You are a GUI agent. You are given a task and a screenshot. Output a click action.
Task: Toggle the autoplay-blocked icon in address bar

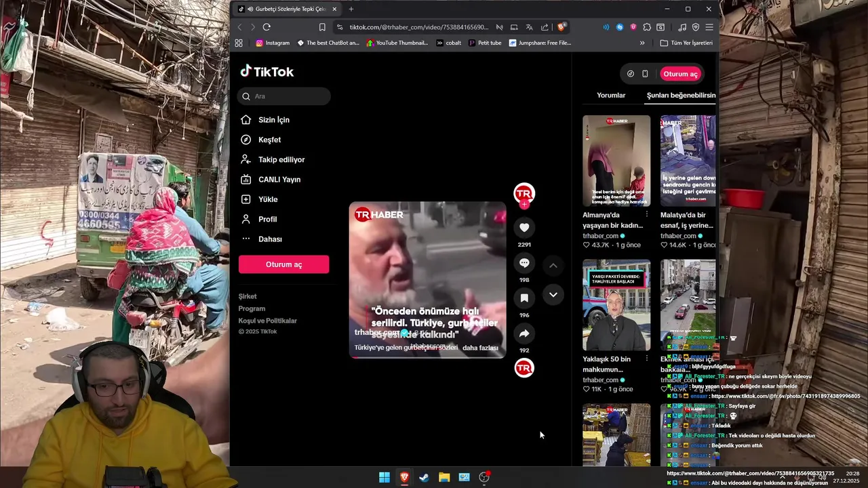pos(499,27)
